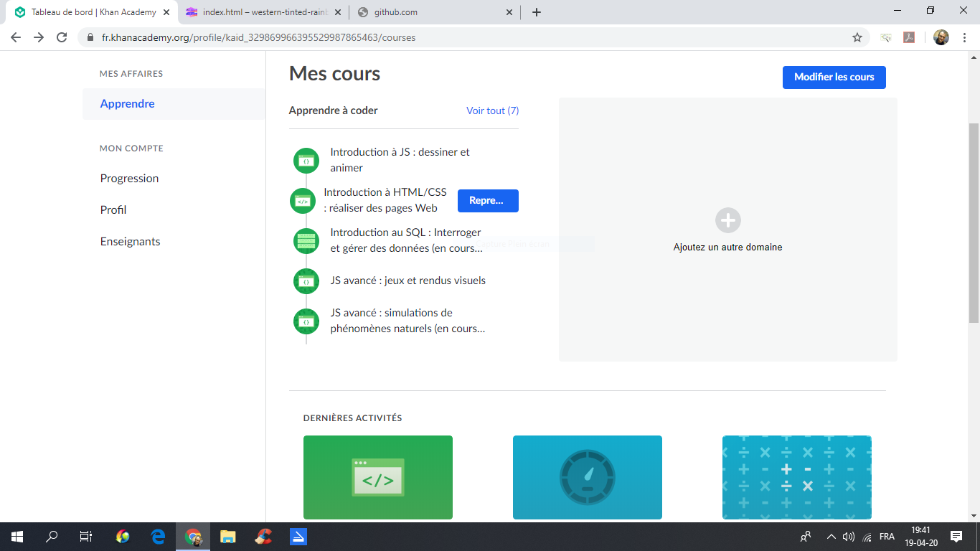
Task: Click the site lock icon in address bar
Action: [90, 37]
